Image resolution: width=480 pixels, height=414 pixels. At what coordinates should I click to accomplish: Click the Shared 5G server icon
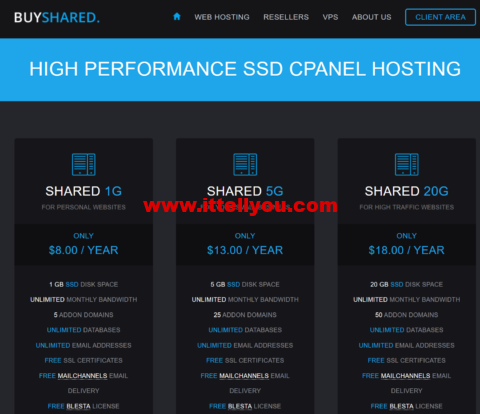pos(245,164)
